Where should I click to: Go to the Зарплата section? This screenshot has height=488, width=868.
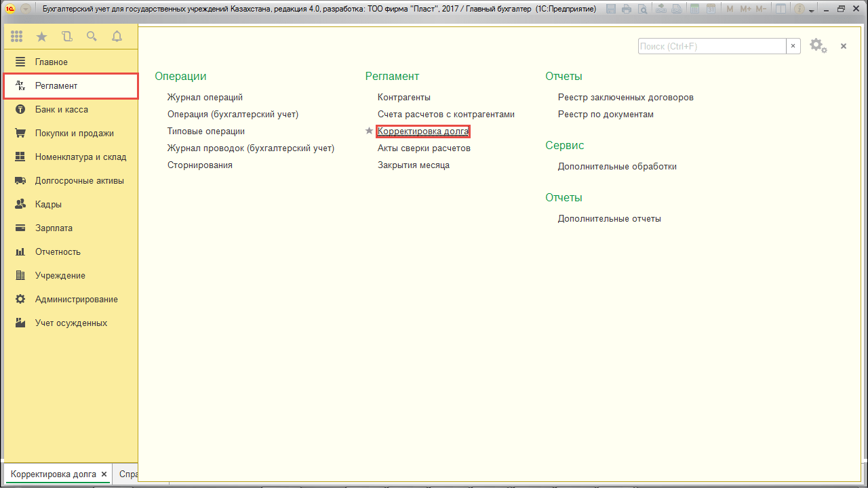point(54,228)
